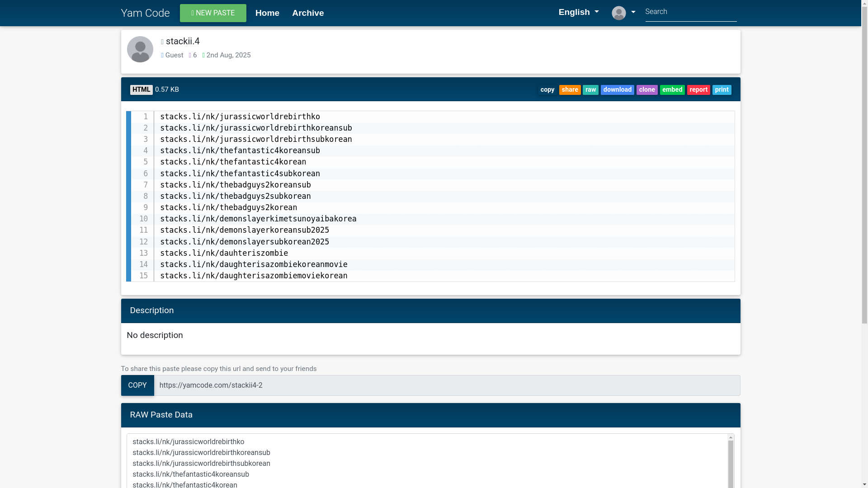Click the raw textarea scroll up arrow
868x488 pixels.
(731, 437)
